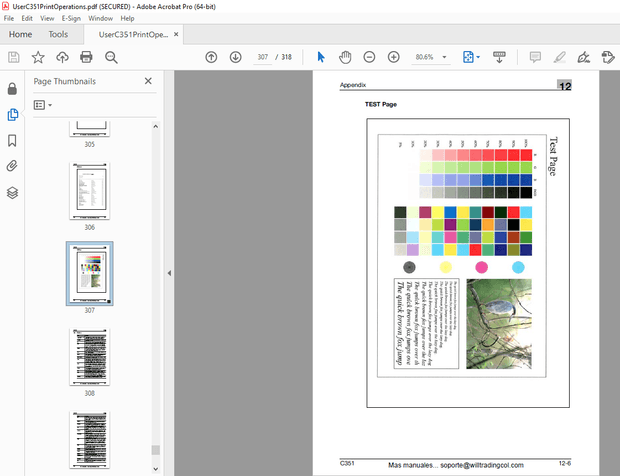The height and width of the screenshot is (476, 620).
Task: Click the magenta circle on the test page
Action: (x=481, y=267)
